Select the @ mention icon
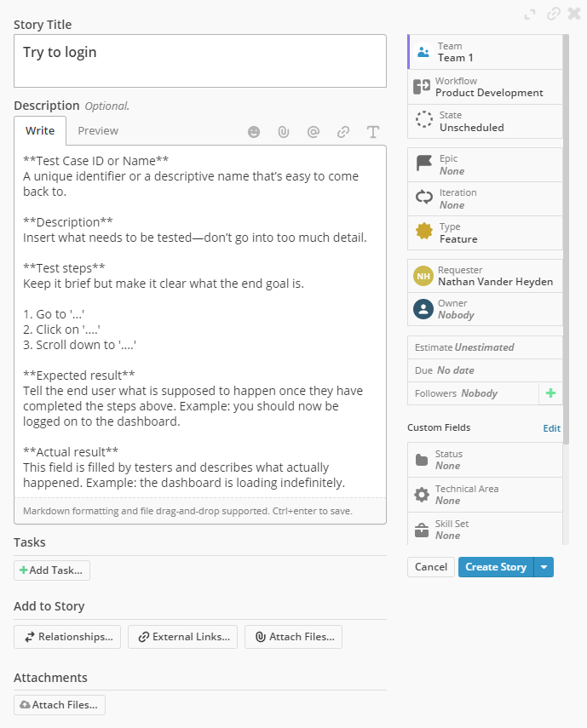 coord(313,131)
